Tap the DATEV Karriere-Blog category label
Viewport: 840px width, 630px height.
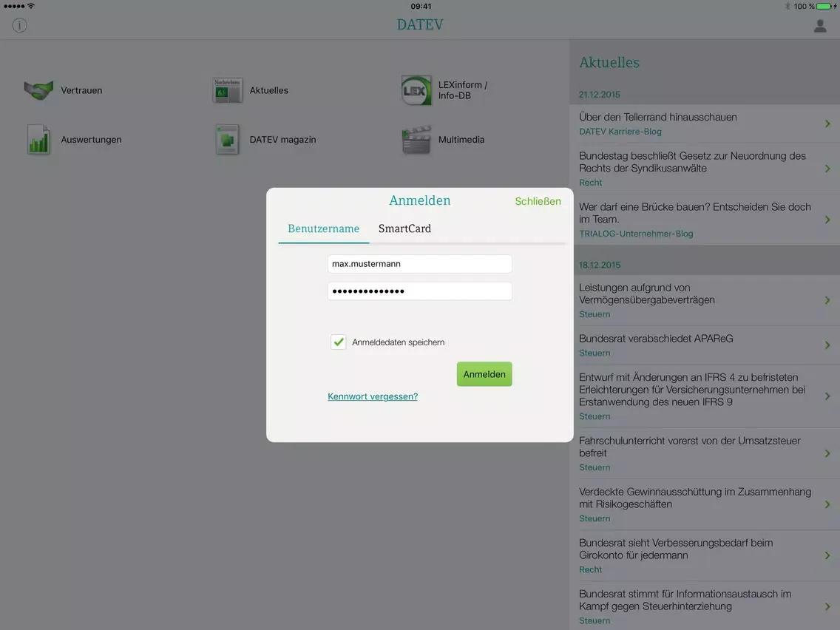click(x=620, y=132)
